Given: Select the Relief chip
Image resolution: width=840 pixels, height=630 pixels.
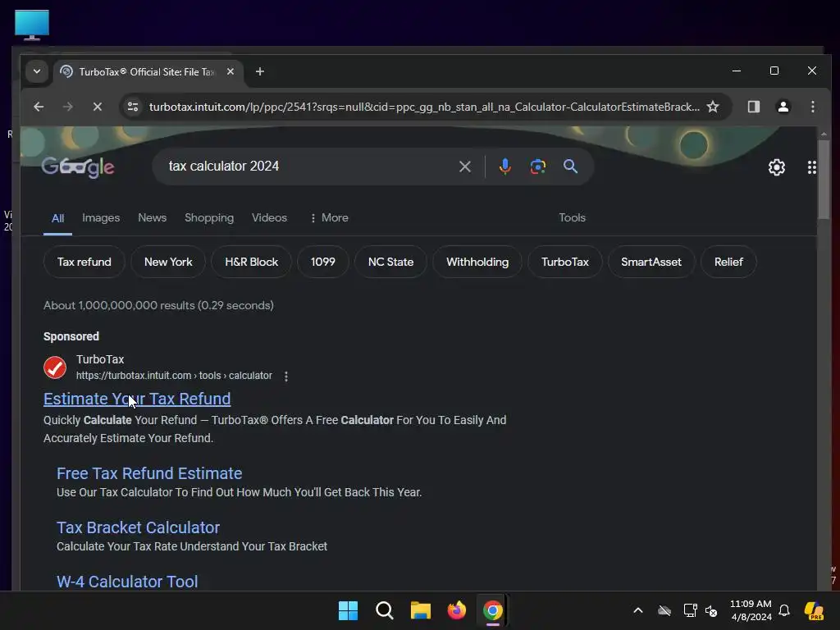Looking at the screenshot, I should coord(728,262).
